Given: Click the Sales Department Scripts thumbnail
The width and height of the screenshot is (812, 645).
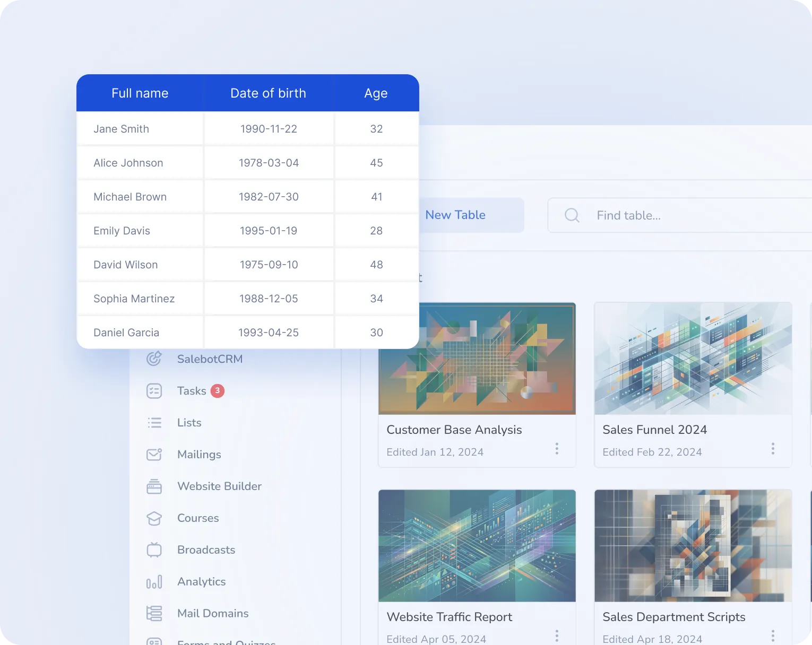Looking at the screenshot, I should click(693, 546).
